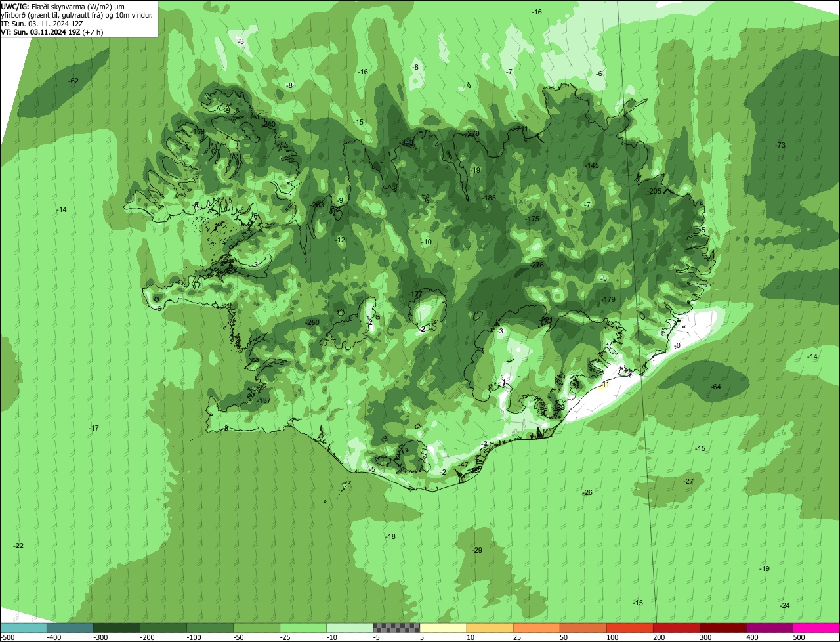This screenshot has width=840, height=642.
Task: Click the -145 value in northeast Iceland
Action: 592,165
